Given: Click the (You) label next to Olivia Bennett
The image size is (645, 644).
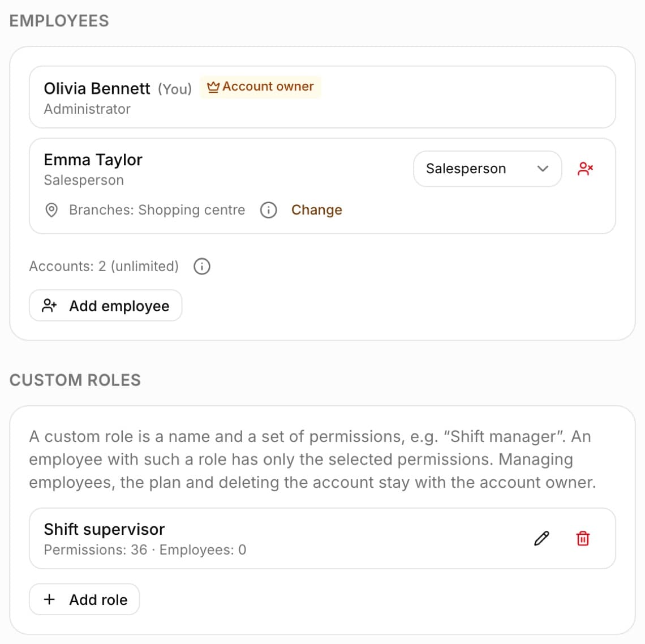Looking at the screenshot, I should coord(175,89).
